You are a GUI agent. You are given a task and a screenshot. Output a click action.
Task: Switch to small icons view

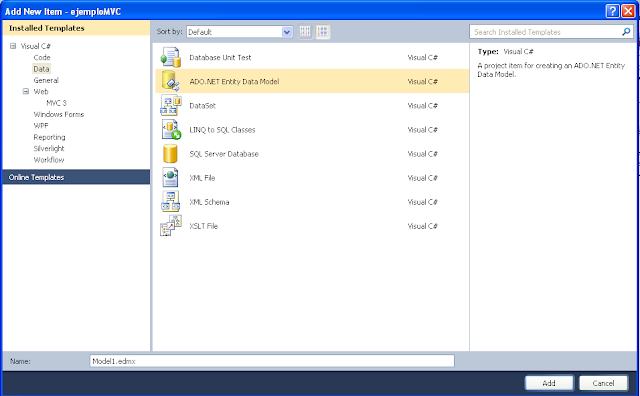tap(305, 32)
